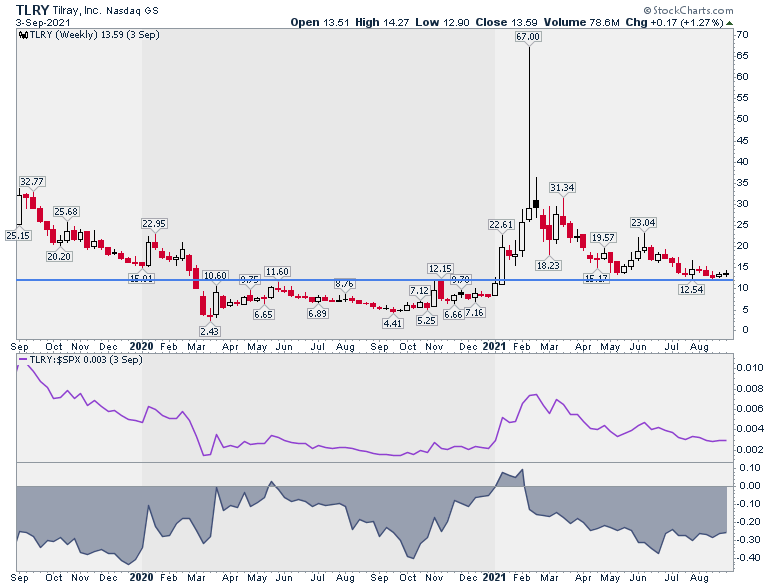Click the black filled candlestick from February 2021

(536, 203)
